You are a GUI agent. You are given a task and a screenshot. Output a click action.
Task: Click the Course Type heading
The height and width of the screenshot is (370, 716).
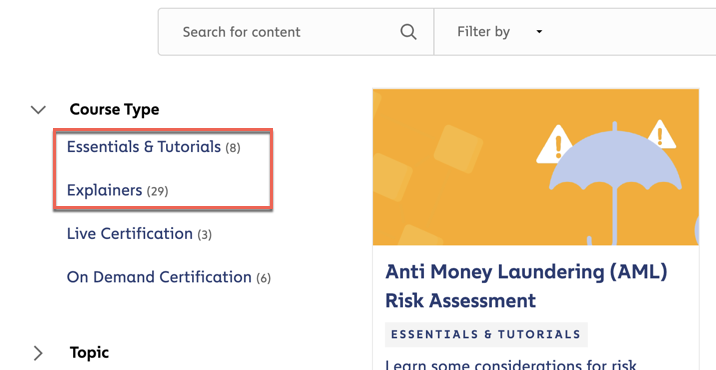pyautogui.click(x=114, y=110)
